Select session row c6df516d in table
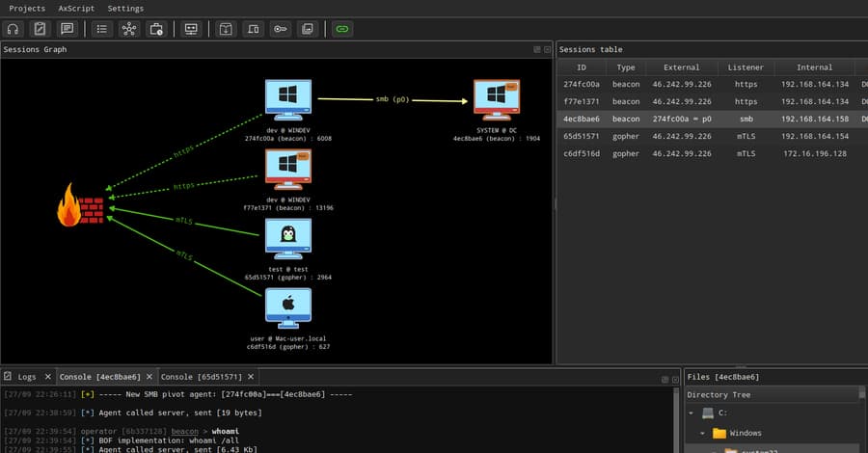 point(582,153)
